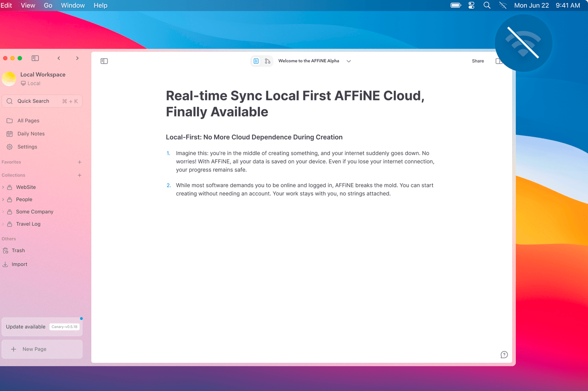
Task: Open the Welcome to AFFiNE Alpha title dropdown
Action: pos(348,61)
